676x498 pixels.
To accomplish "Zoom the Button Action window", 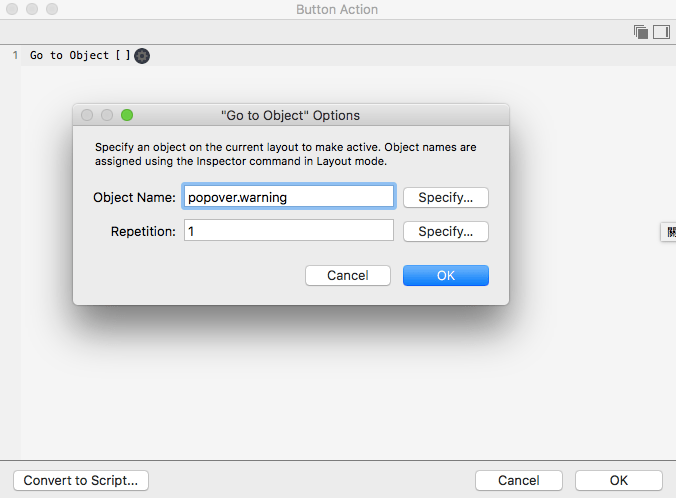I will click(52, 9).
